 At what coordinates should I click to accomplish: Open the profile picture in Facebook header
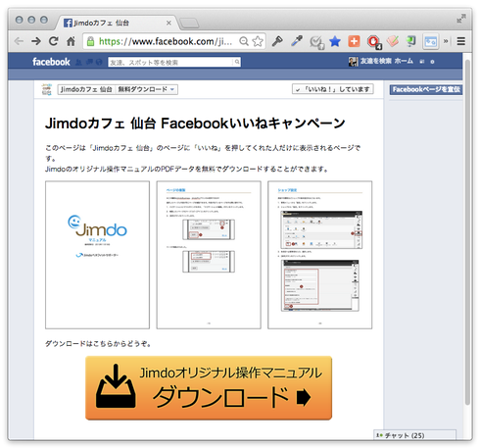(354, 62)
